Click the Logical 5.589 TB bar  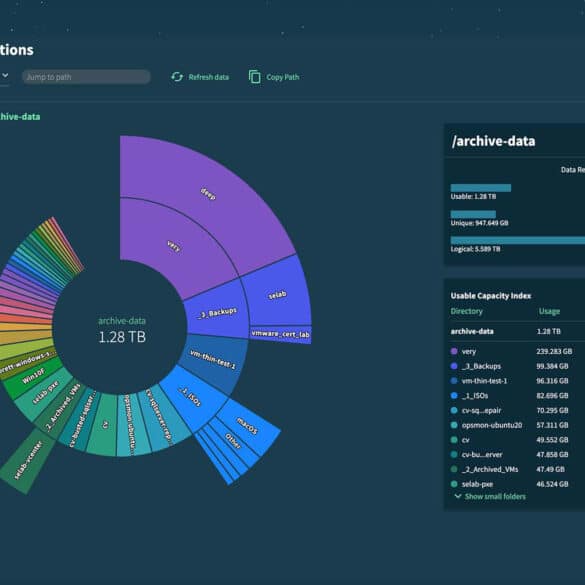[x=518, y=240]
